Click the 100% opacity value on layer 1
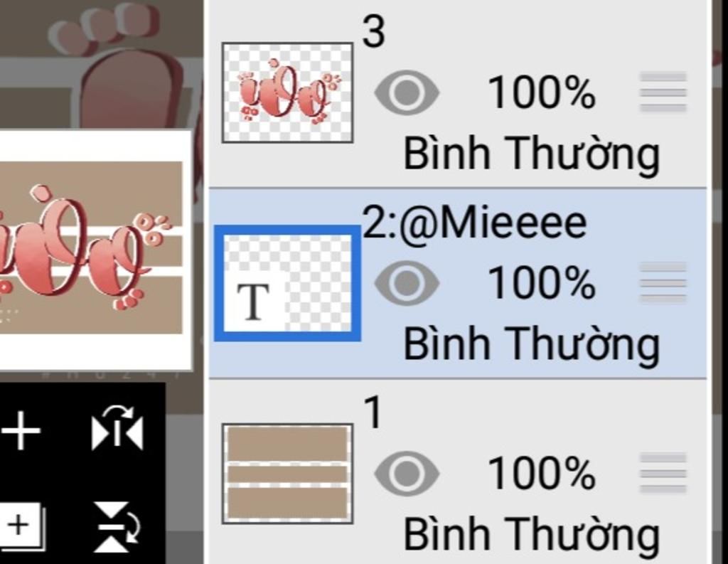Image resolution: width=728 pixels, height=564 pixels. pyautogui.click(x=541, y=473)
